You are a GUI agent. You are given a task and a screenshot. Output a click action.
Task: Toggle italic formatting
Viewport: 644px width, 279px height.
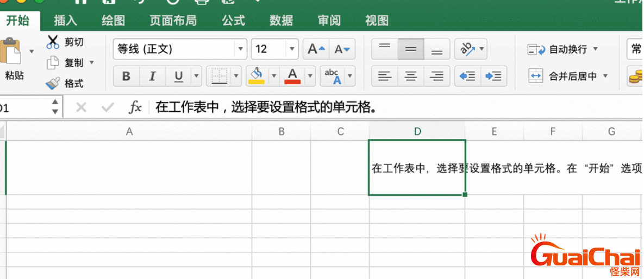click(x=152, y=77)
